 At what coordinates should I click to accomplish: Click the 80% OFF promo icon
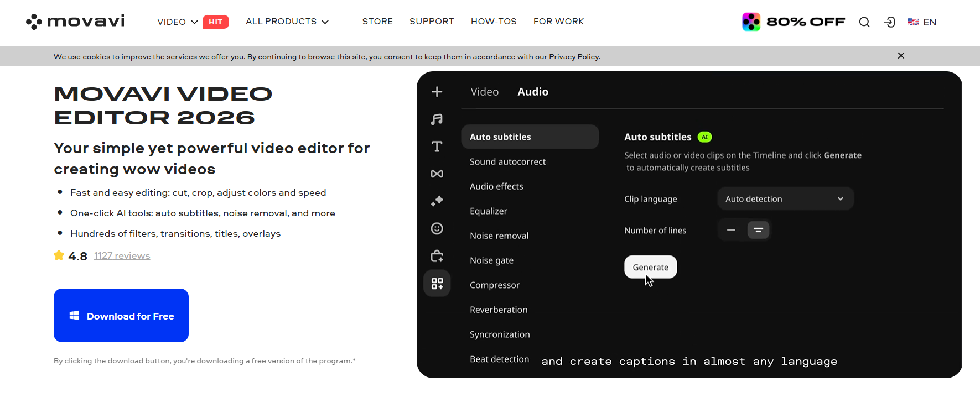(x=751, y=22)
